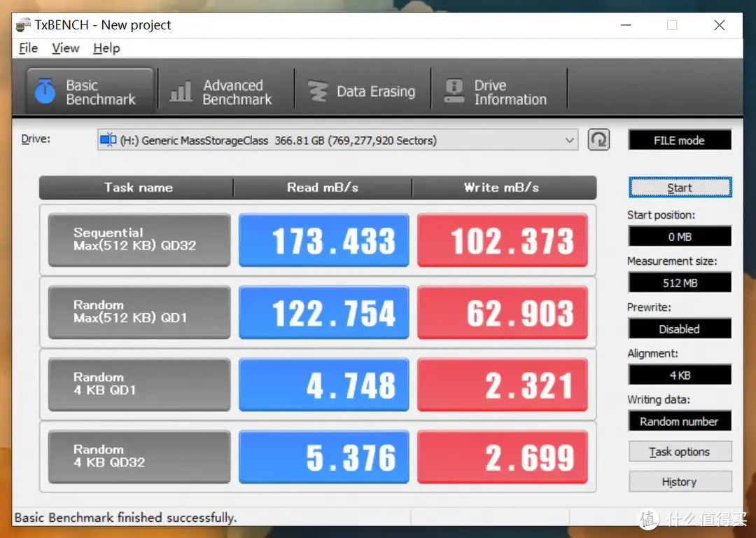Click the write result 2.321

click(503, 385)
